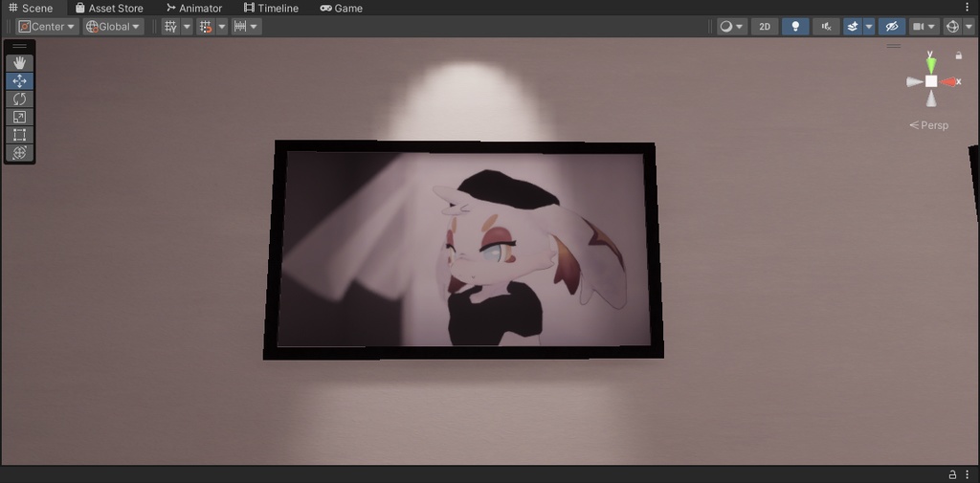Open the bottom-right panel options menu
The image size is (980, 483).
tap(967, 474)
